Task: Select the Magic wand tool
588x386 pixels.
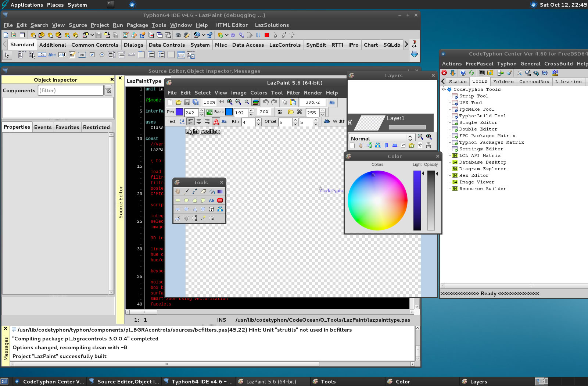Action: pos(203,218)
